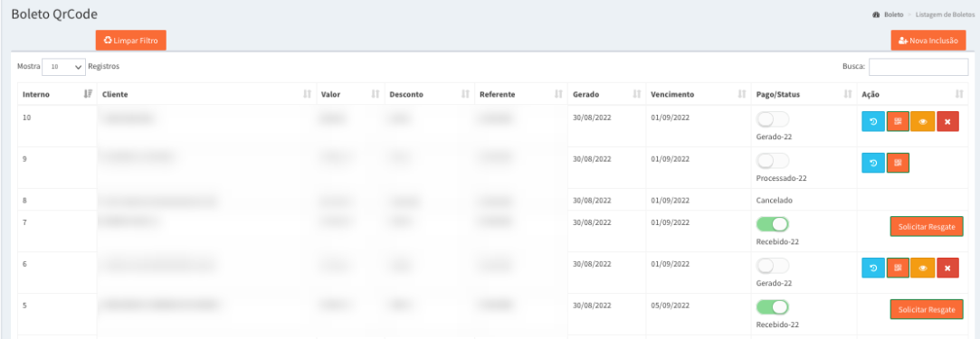980x339 pixels.
Task: Delete boleto 6 with the red X
Action: pos(947,268)
